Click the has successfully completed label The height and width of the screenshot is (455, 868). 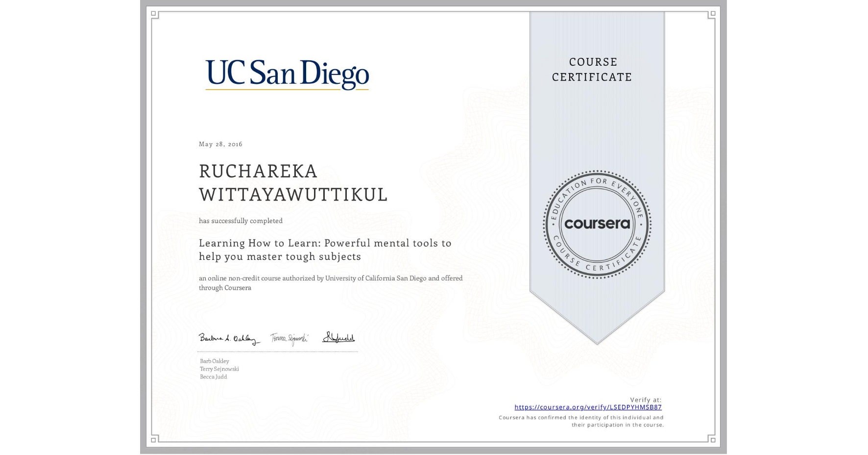pyautogui.click(x=241, y=221)
